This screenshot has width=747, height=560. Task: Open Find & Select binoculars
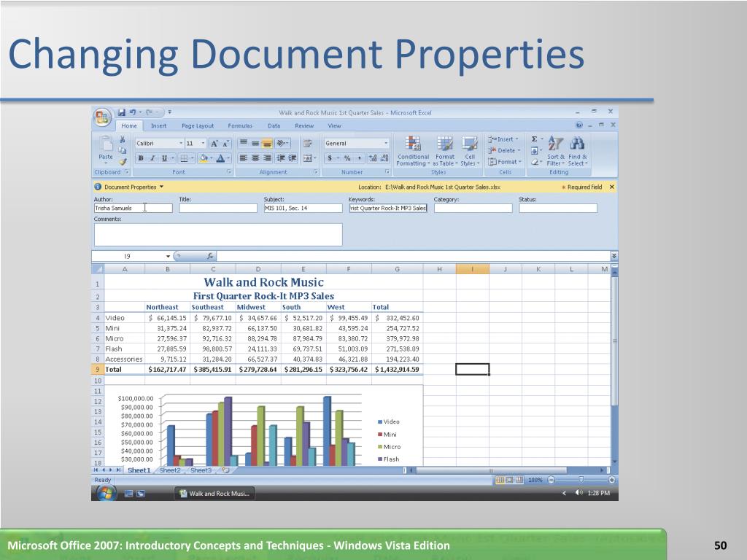pos(578,150)
